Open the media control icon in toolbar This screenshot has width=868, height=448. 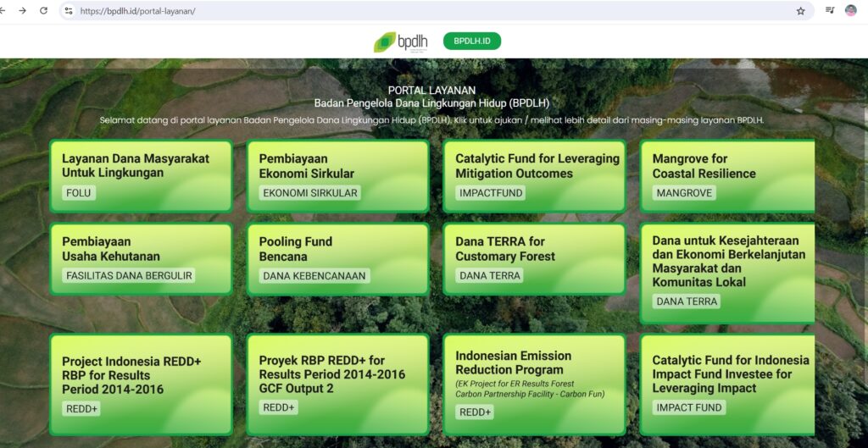[x=830, y=11]
